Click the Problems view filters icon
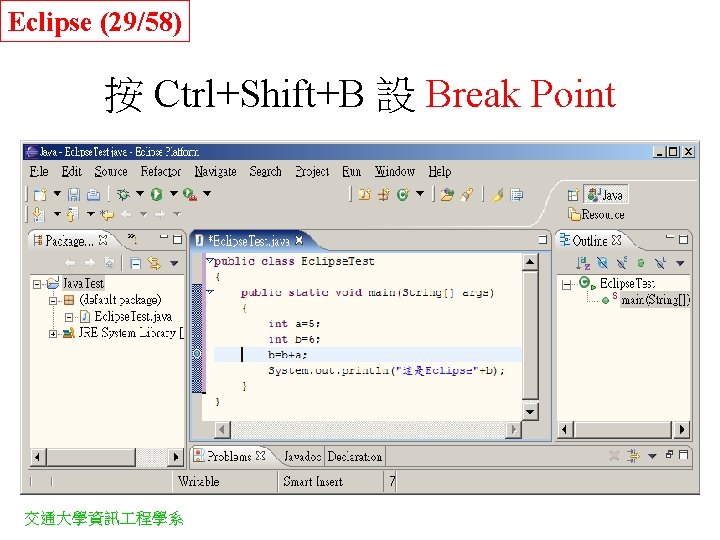The height and width of the screenshot is (540, 720). pyautogui.click(x=633, y=456)
